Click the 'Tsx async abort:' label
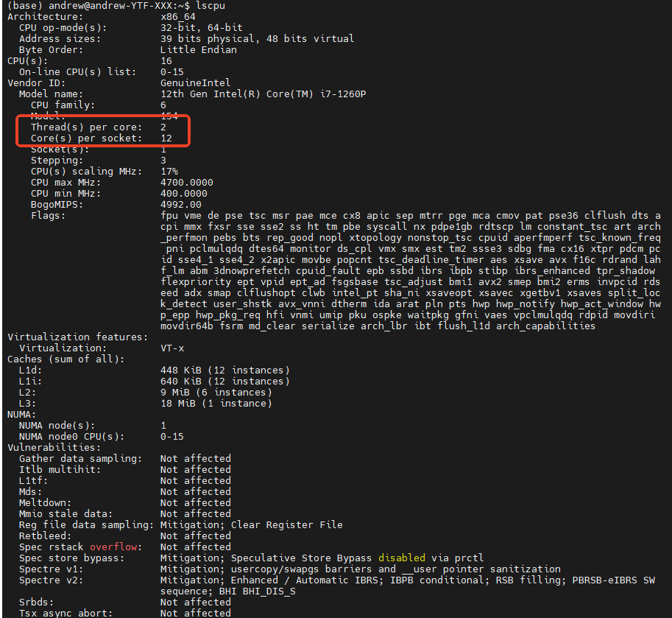The width and height of the screenshot is (672, 618). [x=66, y=614]
